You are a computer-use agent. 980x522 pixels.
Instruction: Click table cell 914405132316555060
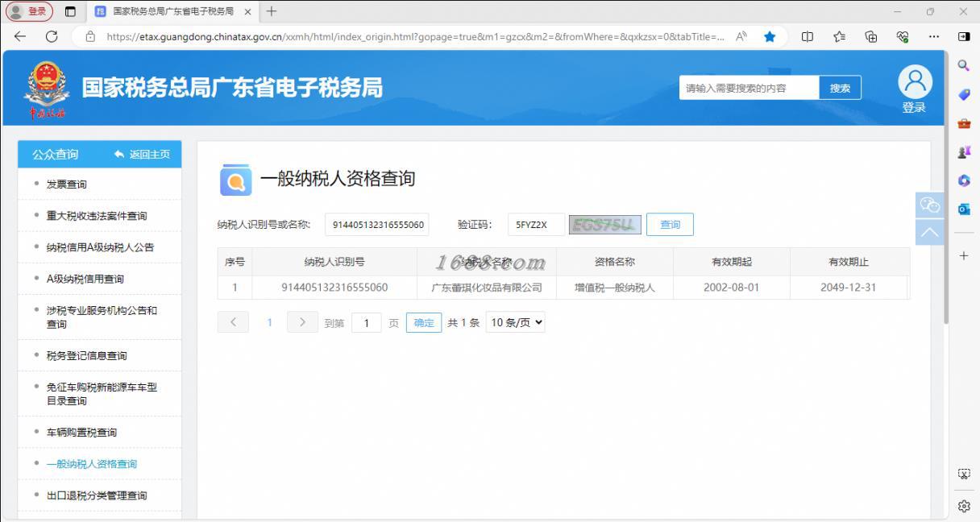tap(334, 288)
